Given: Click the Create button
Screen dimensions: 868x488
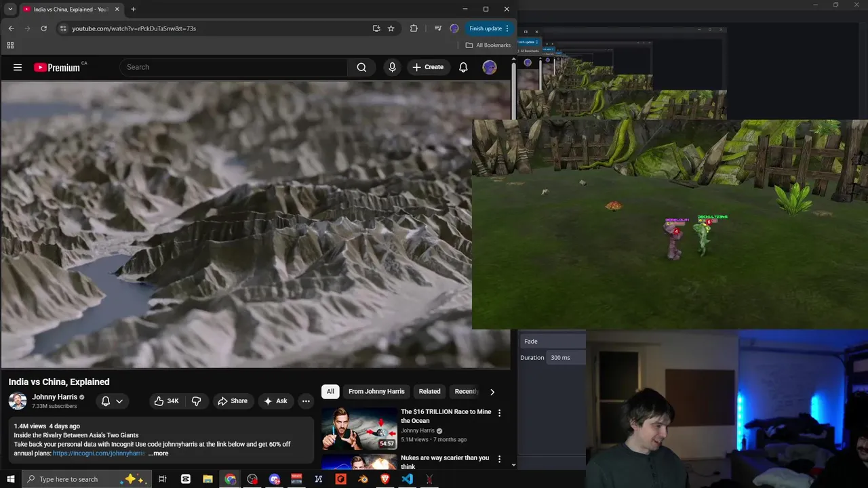Looking at the screenshot, I should tap(428, 67).
